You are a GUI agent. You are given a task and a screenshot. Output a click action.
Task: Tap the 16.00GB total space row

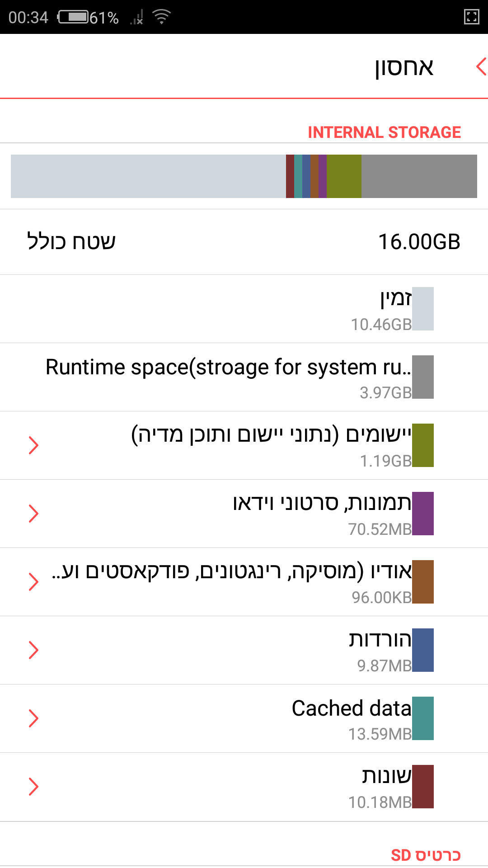[x=244, y=242]
